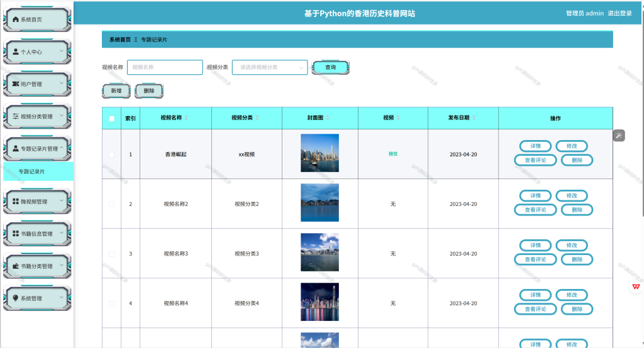
Task: Click the person icon in 个人中心
Action: (x=16, y=52)
